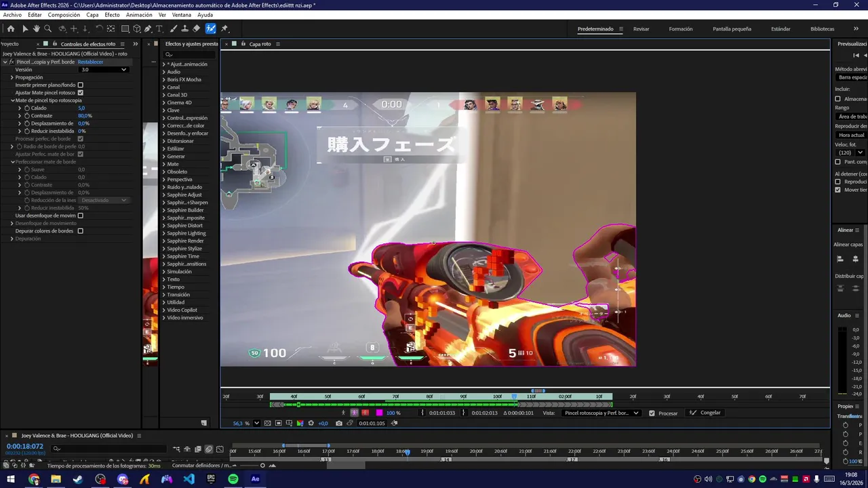Select the Rectangle shape tool
This screenshot has height=488, width=868.
[125, 28]
